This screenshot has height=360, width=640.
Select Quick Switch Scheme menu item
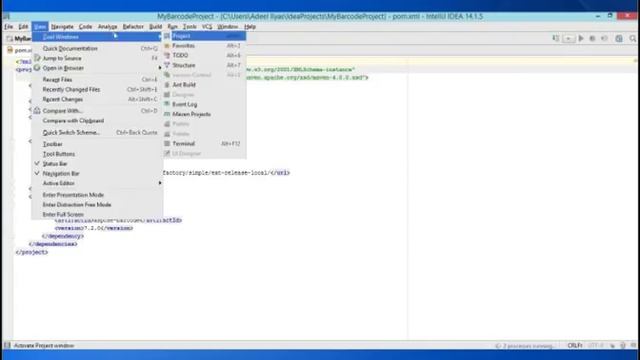(x=71, y=132)
